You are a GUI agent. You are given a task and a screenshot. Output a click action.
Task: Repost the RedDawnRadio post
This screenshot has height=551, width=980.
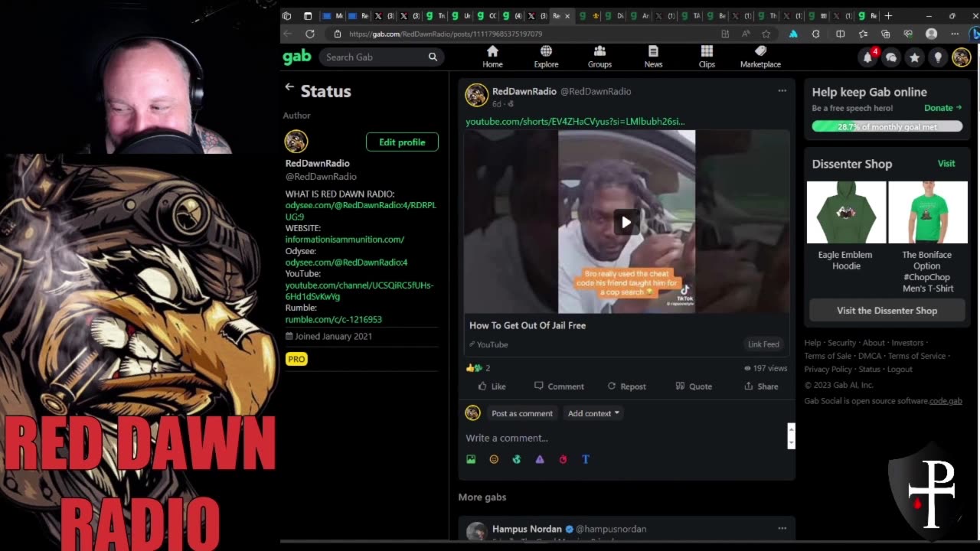pos(626,386)
